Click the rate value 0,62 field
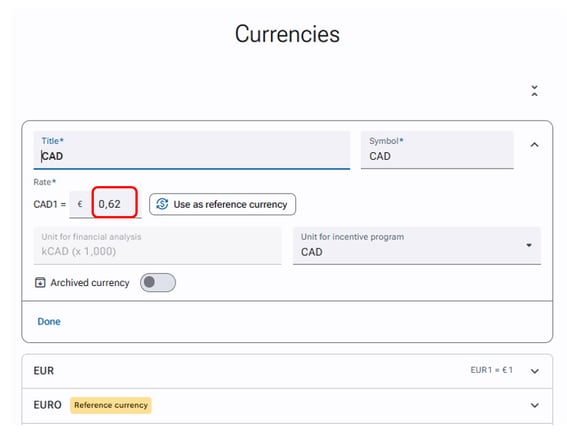The height and width of the screenshot is (436, 567). click(x=114, y=204)
